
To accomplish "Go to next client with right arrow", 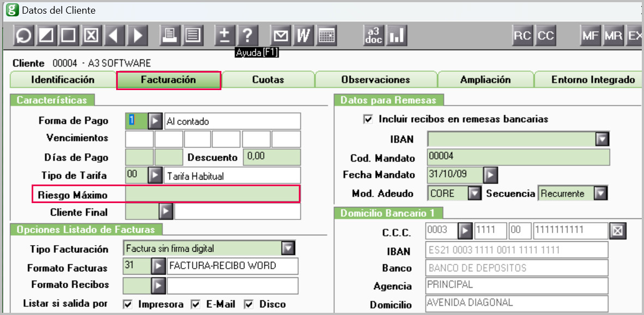I will pos(137,36).
